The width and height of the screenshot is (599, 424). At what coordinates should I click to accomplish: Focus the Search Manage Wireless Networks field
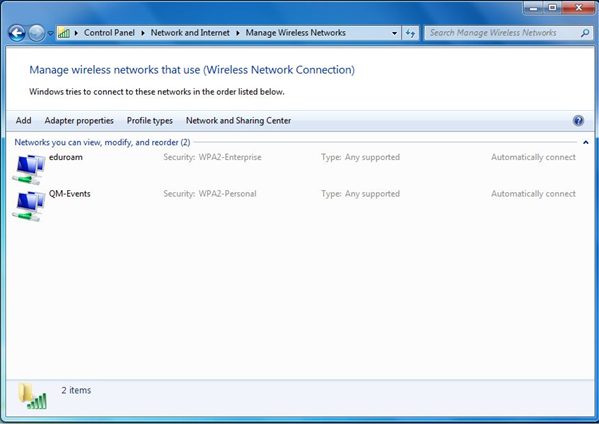coord(508,33)
